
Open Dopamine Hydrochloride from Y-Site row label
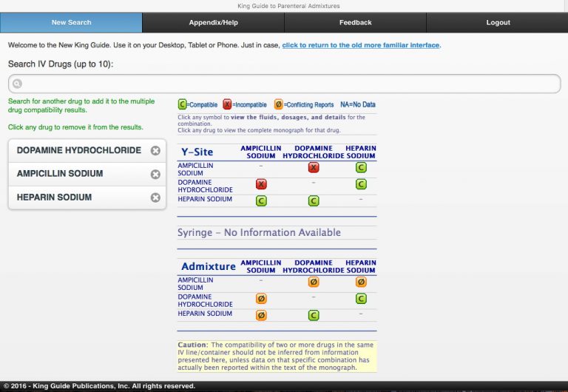(205, 186)
